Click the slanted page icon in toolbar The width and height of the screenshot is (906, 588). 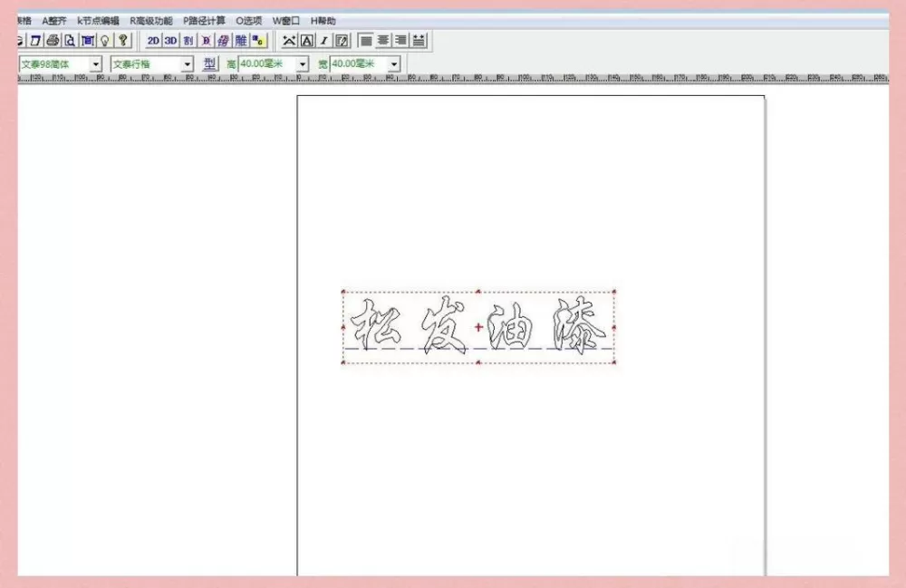[36, 41]
